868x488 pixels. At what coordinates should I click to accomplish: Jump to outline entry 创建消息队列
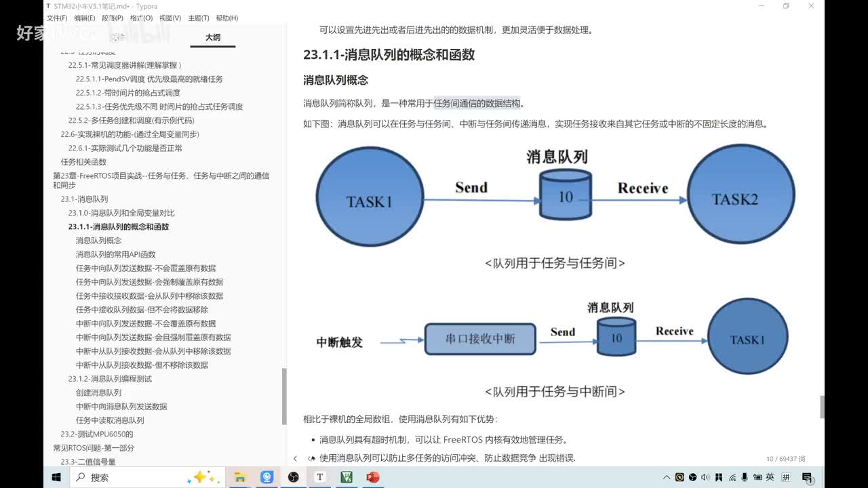(98, 393)
